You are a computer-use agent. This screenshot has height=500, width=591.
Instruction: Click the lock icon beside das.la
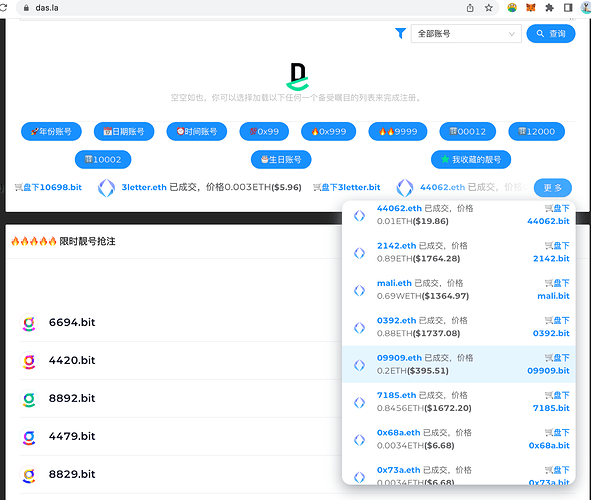[26, 8]
